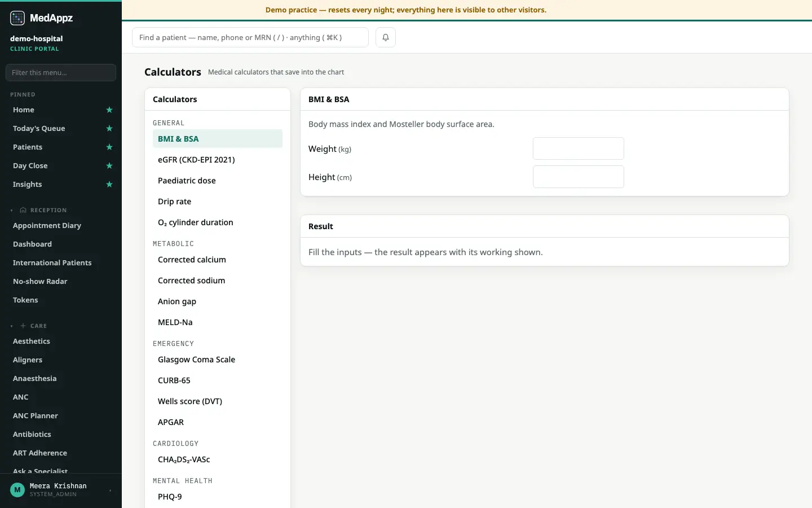Image resolution: width=812 pixels, height=508 pixels.
Task: Click the METABOLIC category heading
Action: [x=173, y=244]
